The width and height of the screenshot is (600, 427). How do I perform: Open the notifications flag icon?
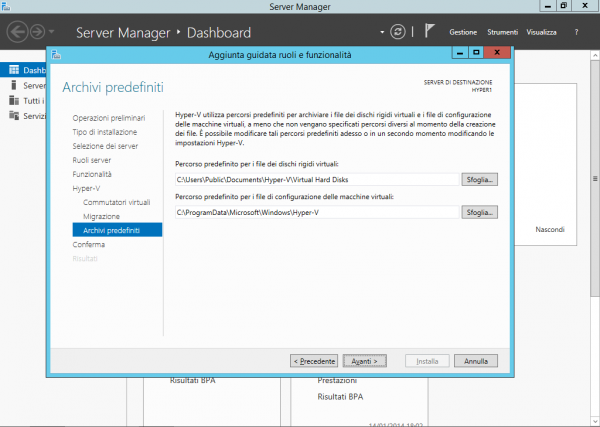[x=429, y=31]
